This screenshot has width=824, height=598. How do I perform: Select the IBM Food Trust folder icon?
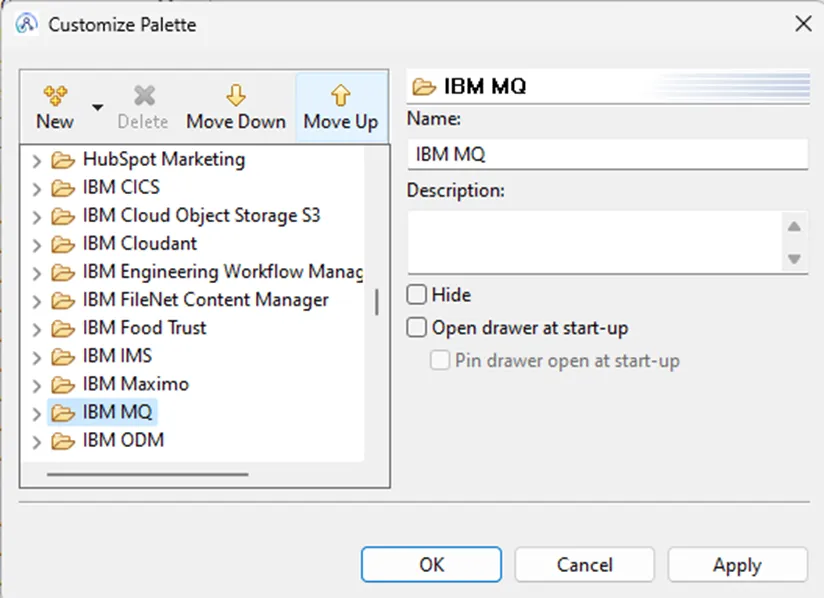pyautogui.click(x=63, y=328)
